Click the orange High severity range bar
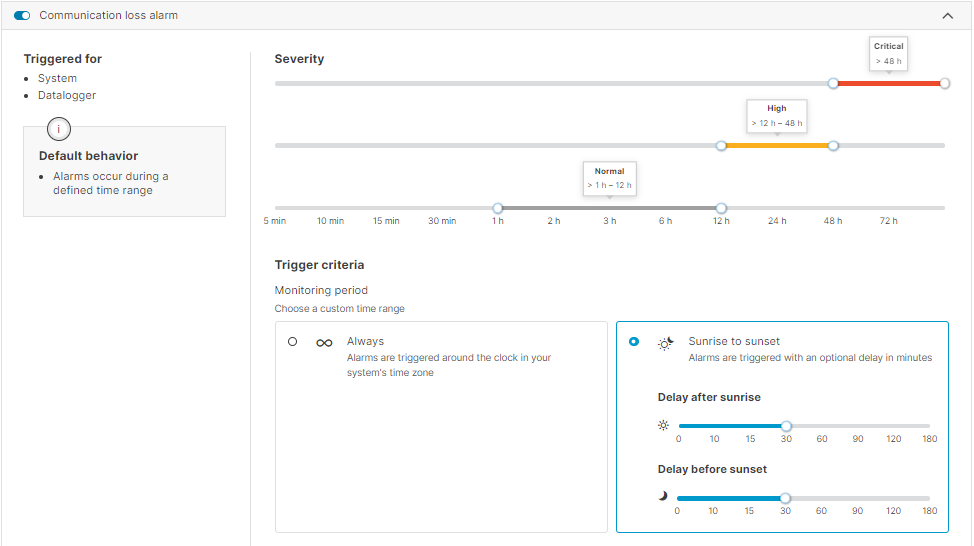This screenshot has width=974, height=546. tap(777, 146)
